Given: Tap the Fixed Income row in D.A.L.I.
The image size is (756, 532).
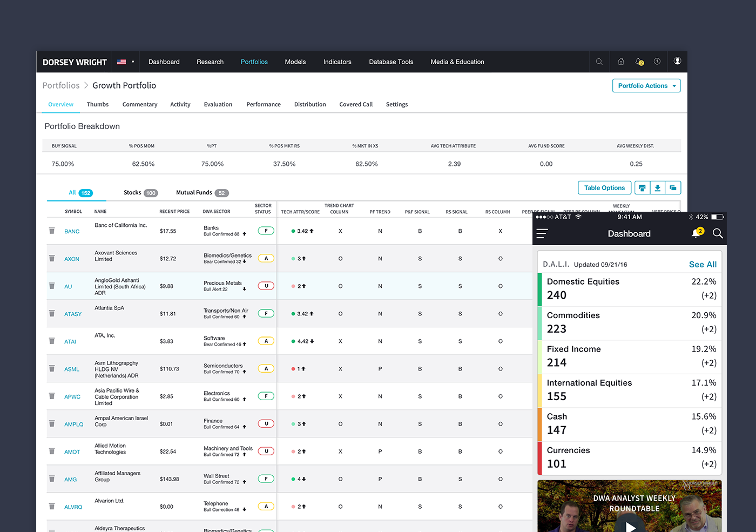Looking at the screenshot, I should click(630, 357).
